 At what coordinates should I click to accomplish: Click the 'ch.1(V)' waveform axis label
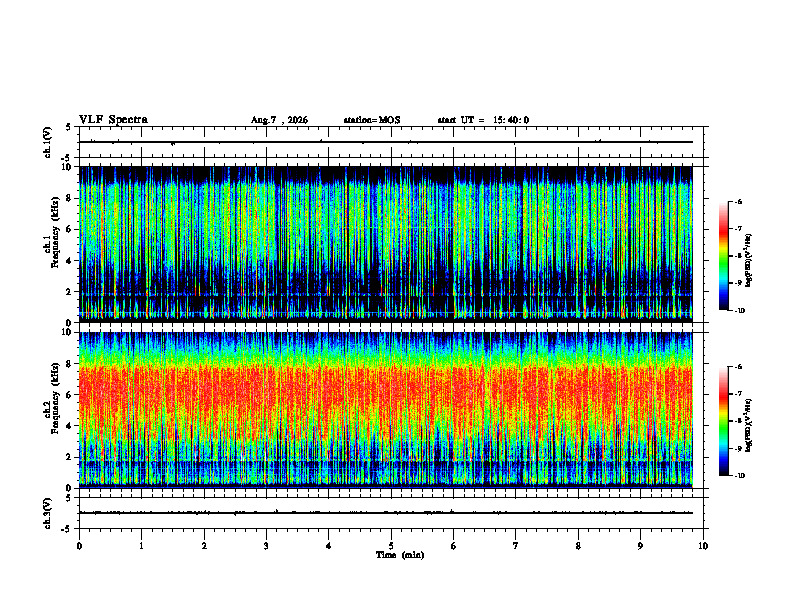click(x=47, y=142)
